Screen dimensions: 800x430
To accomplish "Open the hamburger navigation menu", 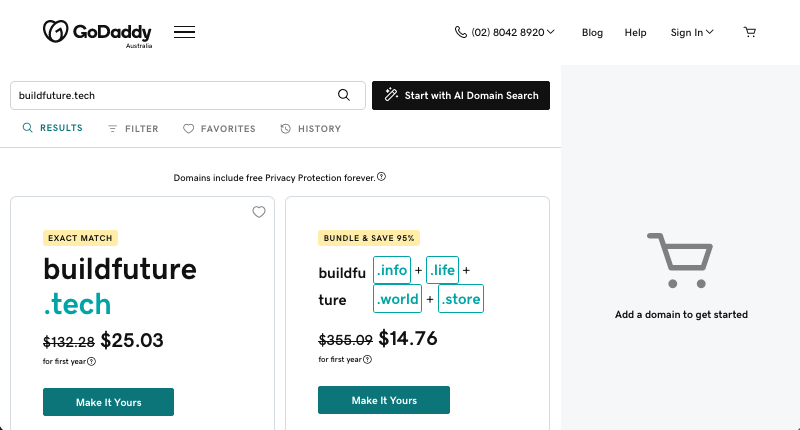I will point(184,32).
